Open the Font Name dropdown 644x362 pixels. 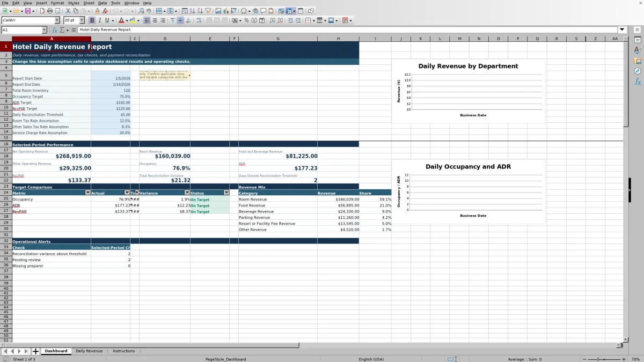(x=57, y=20)
